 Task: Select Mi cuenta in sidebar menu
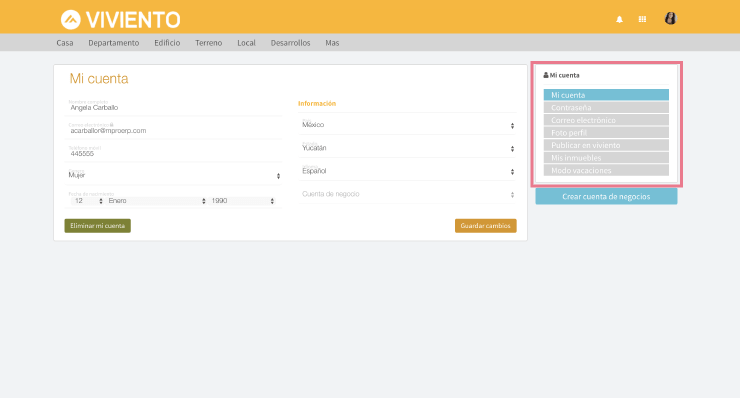coord(606,95)
